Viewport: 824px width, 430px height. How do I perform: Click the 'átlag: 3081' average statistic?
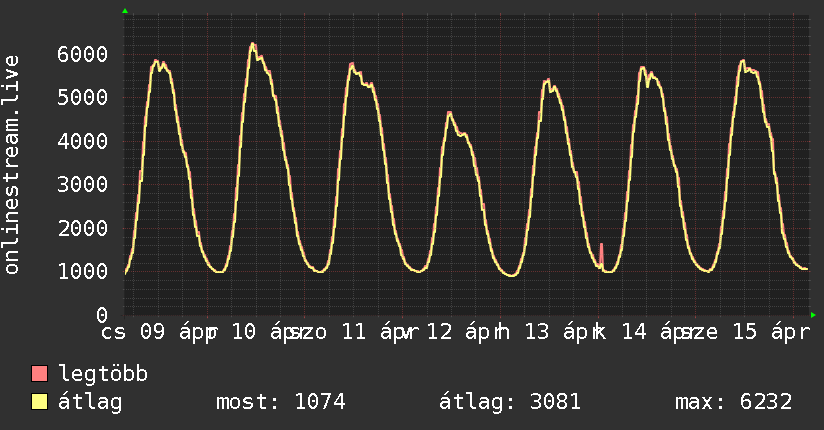510,403
